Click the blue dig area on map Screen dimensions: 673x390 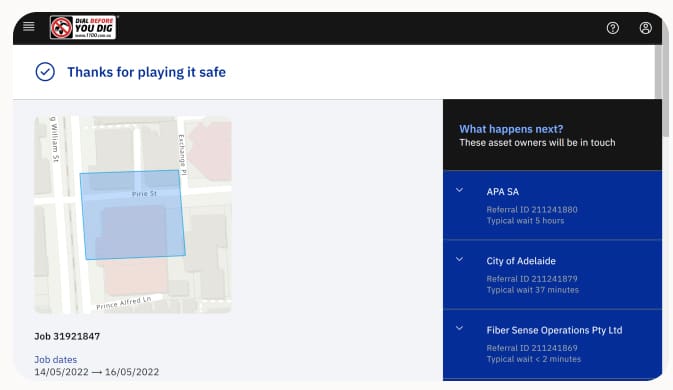[x=133, y=215]
